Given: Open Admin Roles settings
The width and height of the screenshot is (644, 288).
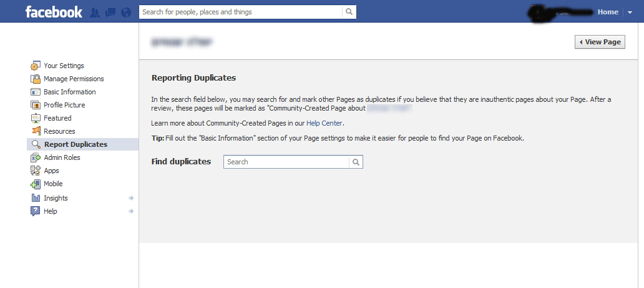Looking at the screenshot, I should [x=62, y=157].
